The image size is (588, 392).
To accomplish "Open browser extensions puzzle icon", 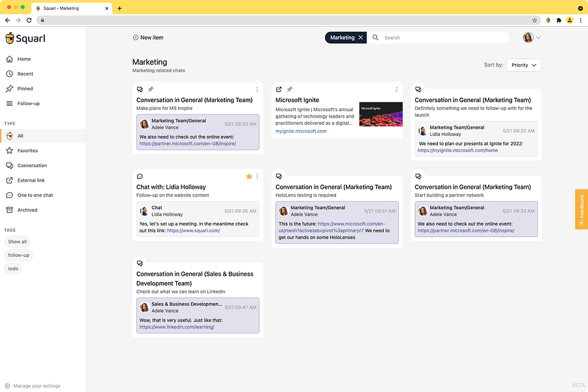I will pyautogui.click(x=559, y=20).
